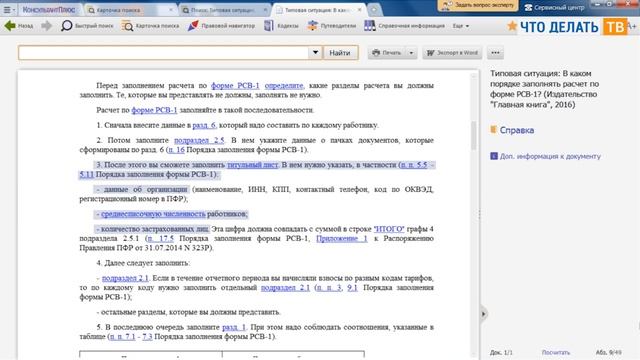Click the Доп. информация blue info icon
640x360 pixels.
494,156
